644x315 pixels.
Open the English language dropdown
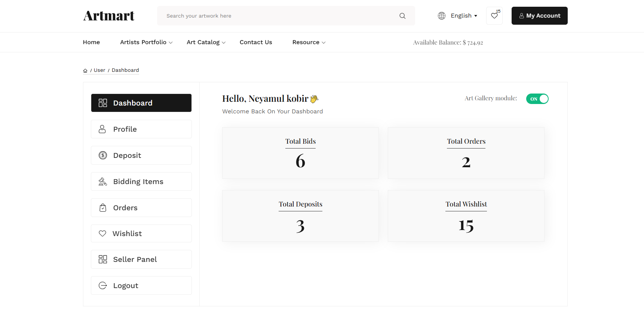[464, 16]
